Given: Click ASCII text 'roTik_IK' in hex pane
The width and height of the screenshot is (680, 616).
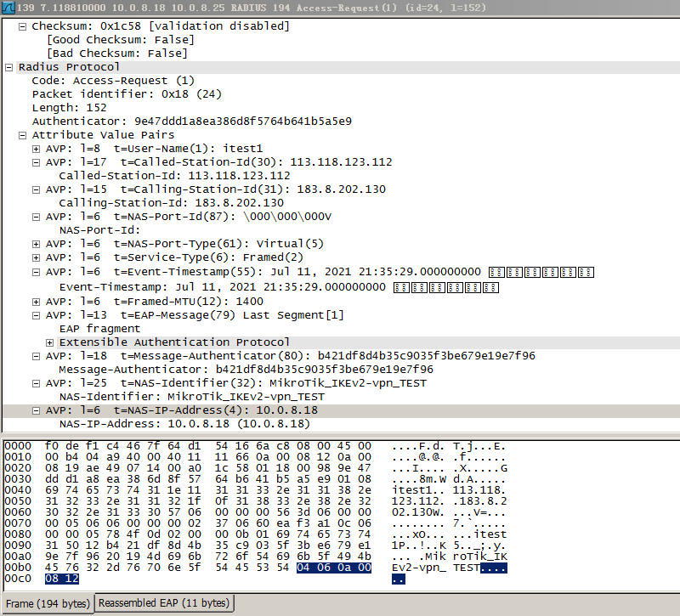Looking at the screenshot, I should click(x=479, y=557).
